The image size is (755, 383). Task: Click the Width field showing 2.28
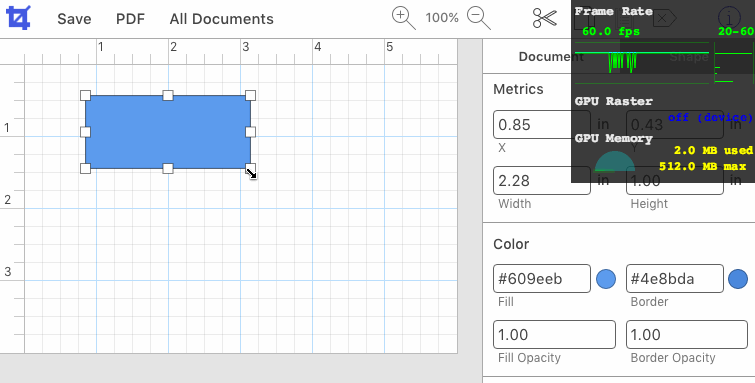click(542, 181)
